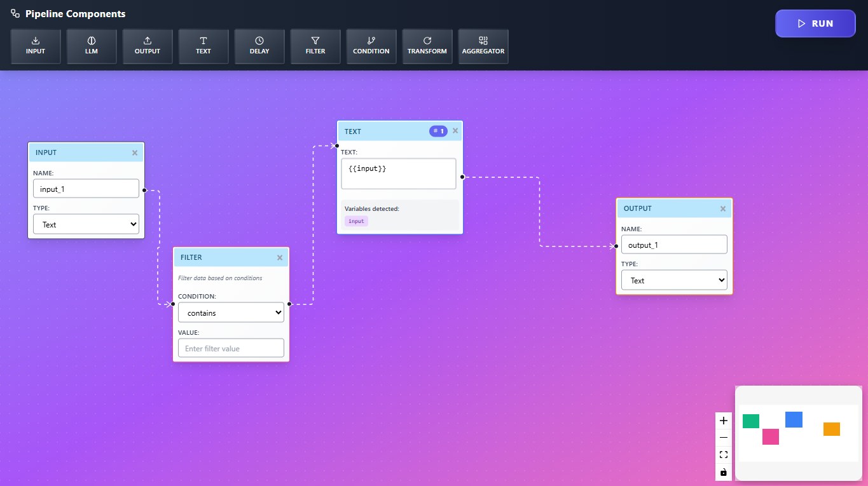This screenshot has height=486, width=868.
Task: Click the FILTER node output handle
Action: 289,304
